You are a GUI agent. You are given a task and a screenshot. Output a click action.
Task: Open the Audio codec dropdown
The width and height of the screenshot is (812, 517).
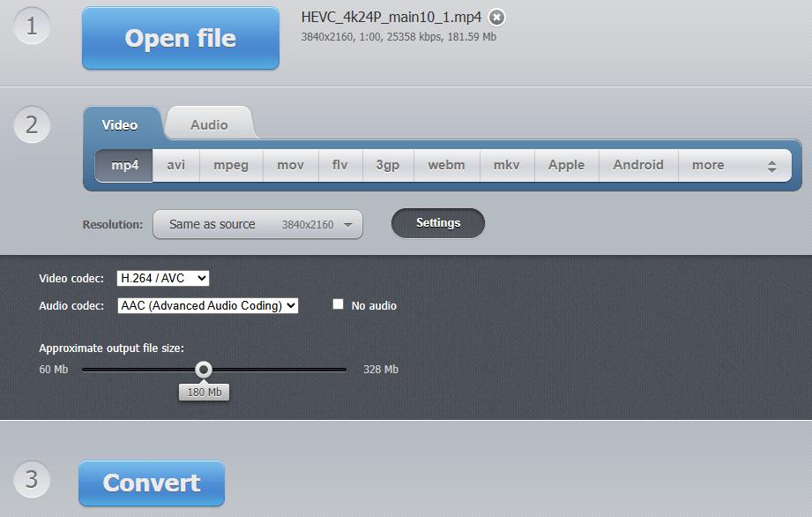(x=208, y=304)
